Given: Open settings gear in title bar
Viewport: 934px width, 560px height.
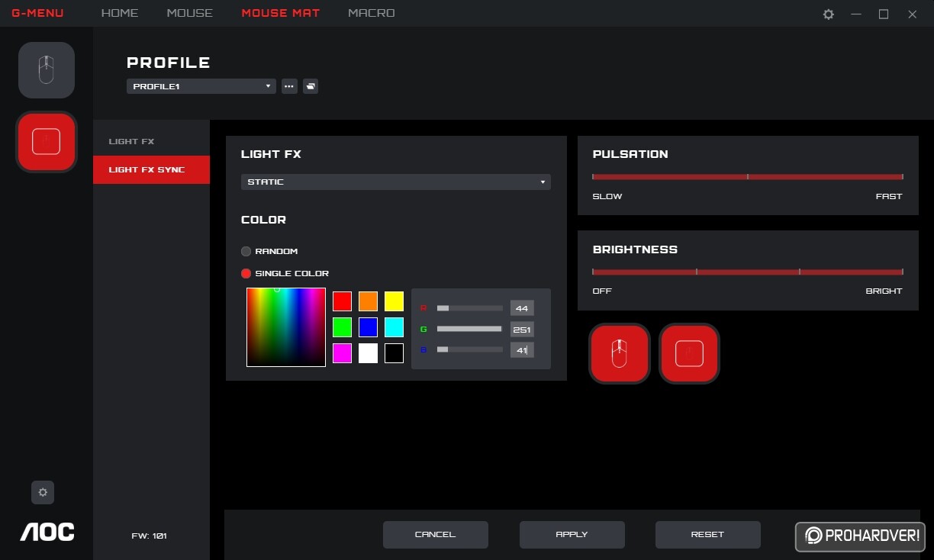Looking at the screenshot, I should (829, 14).
